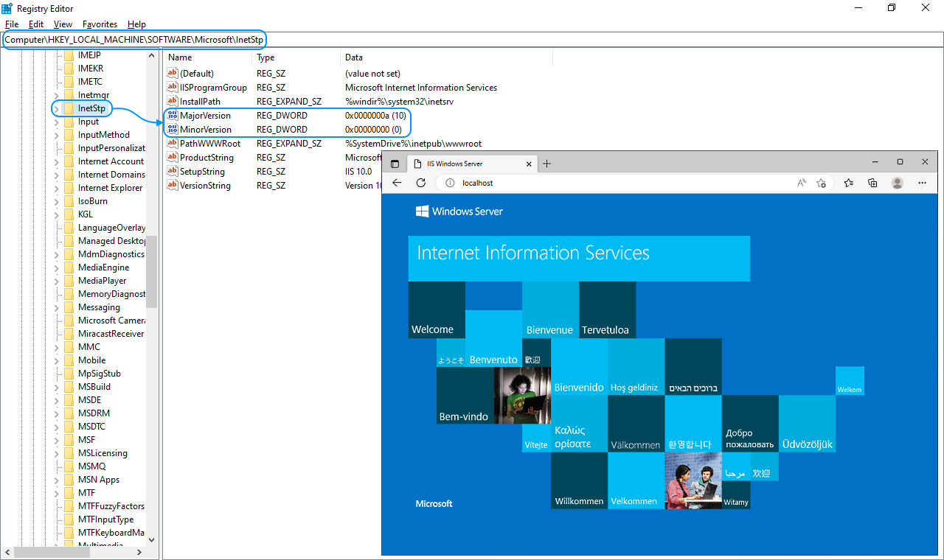Click the string icon beside PathWWWRoot

[x=173, y=143]
